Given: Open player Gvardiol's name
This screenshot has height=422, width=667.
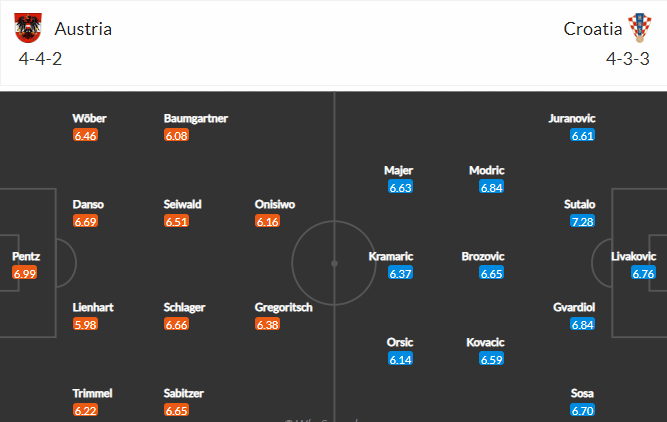Looking at the screenshot, I should 574,307.
